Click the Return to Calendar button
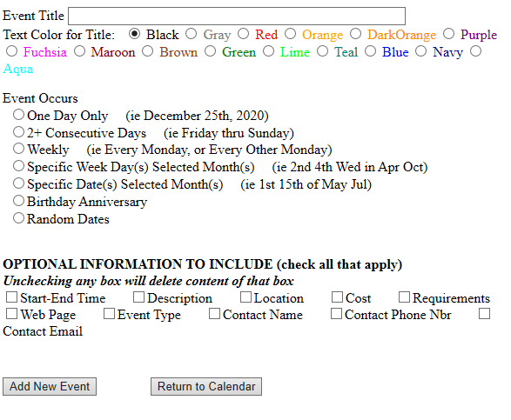 pyautogui.click(x=206, y=386)
